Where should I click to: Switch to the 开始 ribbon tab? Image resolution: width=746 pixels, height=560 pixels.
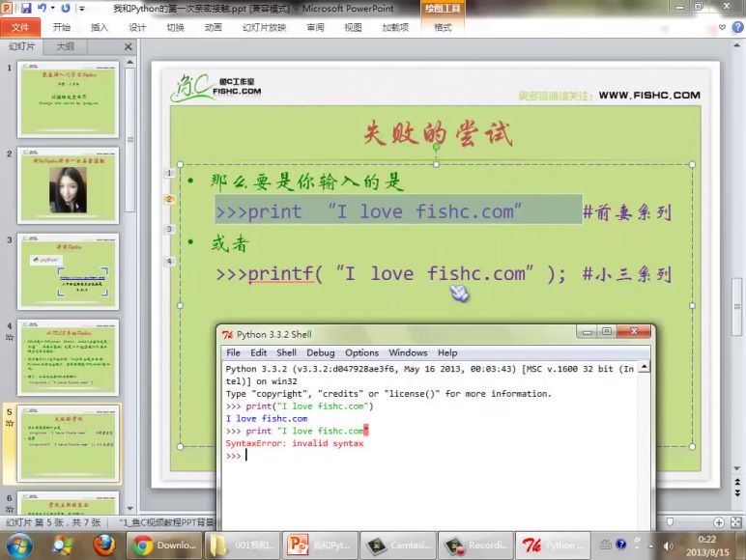(62, 27)
